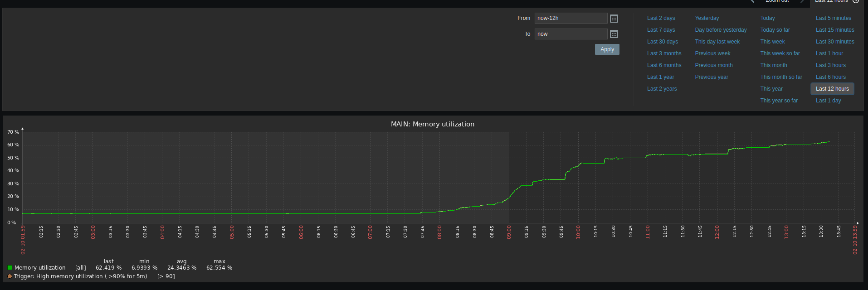The image size is (868, 290).
Task: Choose the Last 5 minutes time range
Action: 833,18
